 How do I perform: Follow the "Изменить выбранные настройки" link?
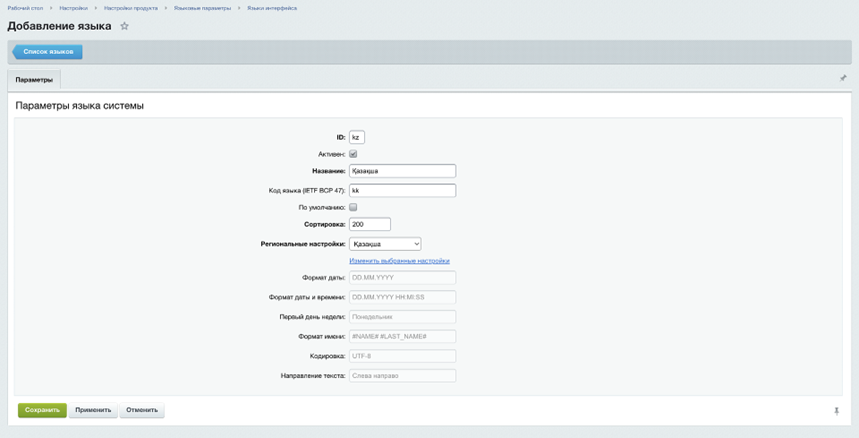[399, 261]
